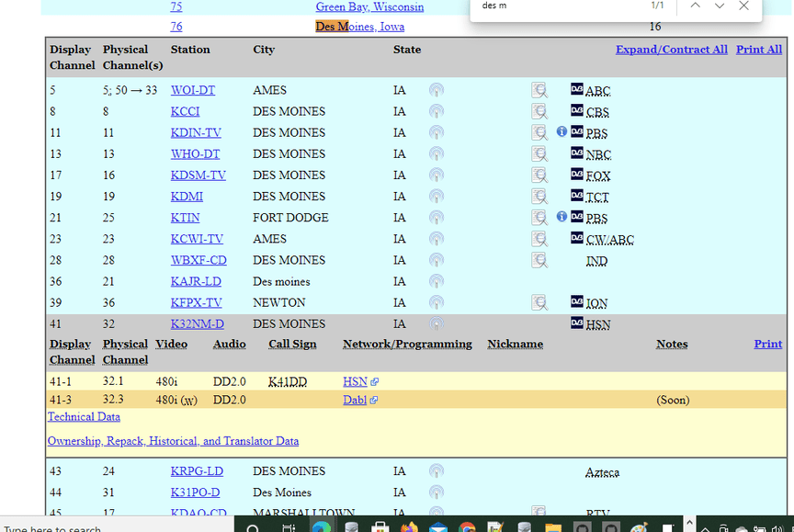Click the market rank 75 link
The width and height of the screenshot is (794, 532).
(x=176, y=6)
